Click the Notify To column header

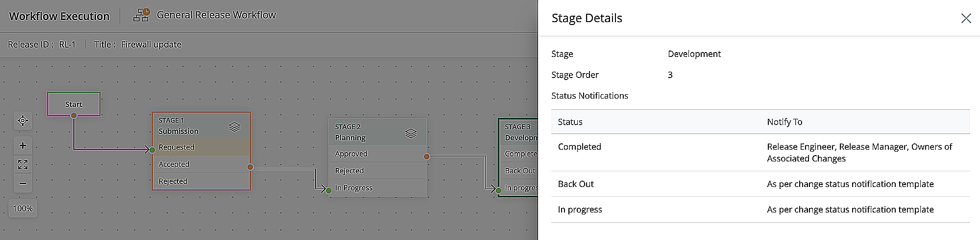784,122
